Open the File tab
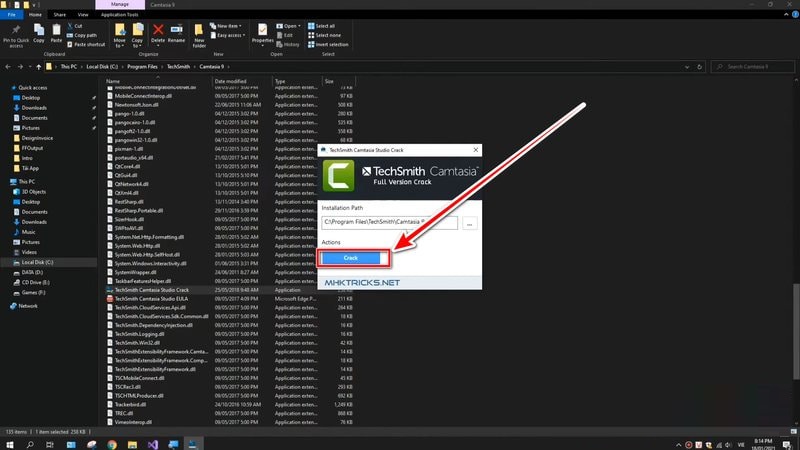Screen dimensions: 800x450 (x=11, y=15)
